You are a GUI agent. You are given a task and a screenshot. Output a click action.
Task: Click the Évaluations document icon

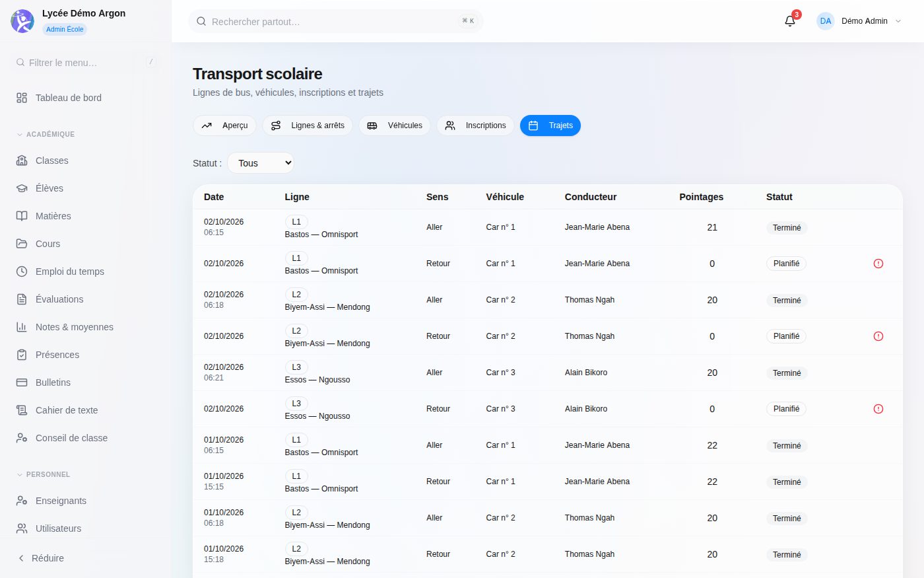[x=22, y=299]
